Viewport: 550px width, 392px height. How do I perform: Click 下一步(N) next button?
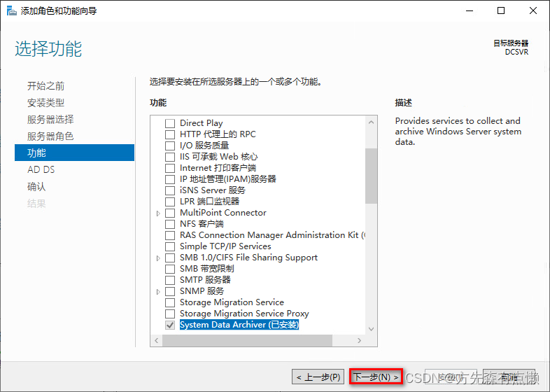(376, 377)
